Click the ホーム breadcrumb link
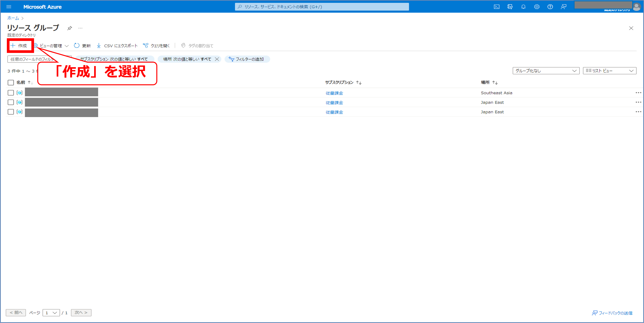Image resolution: width=644 pixels, height=323 pixels. 13,18
